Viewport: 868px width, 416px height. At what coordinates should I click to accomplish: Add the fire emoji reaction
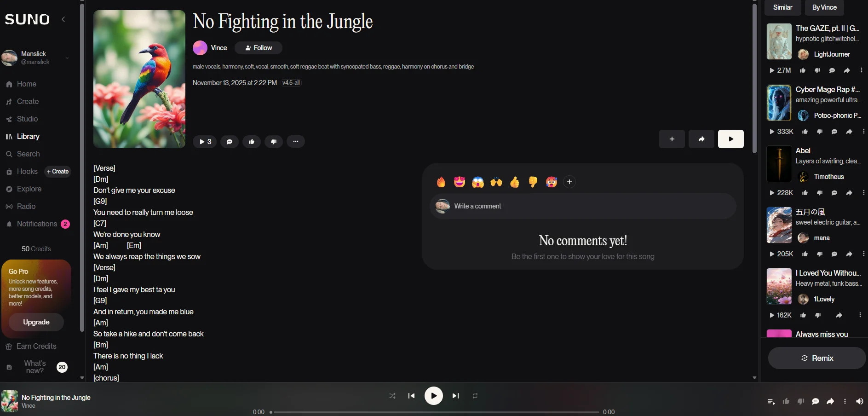click(441, 182)
